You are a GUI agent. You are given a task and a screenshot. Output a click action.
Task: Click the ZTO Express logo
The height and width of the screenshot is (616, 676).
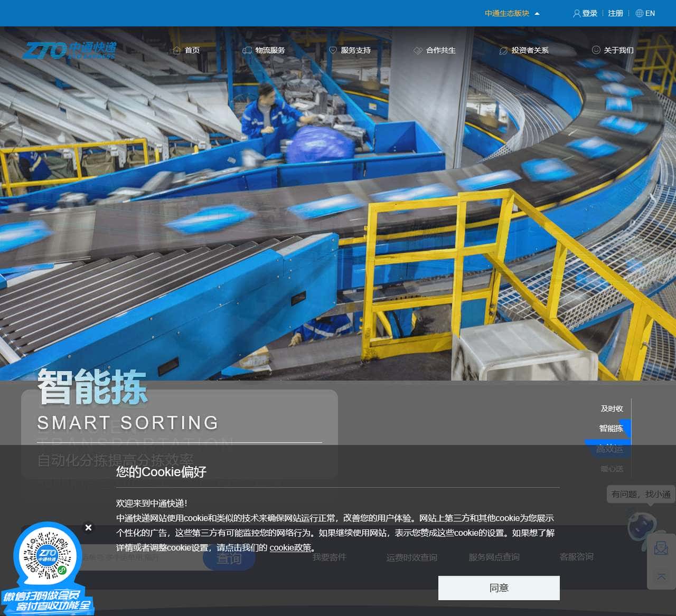point(69,50)
